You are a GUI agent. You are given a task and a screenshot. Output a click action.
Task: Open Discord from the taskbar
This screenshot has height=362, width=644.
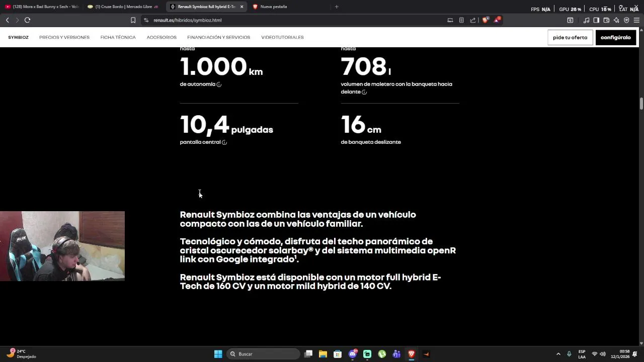(353, 354)
